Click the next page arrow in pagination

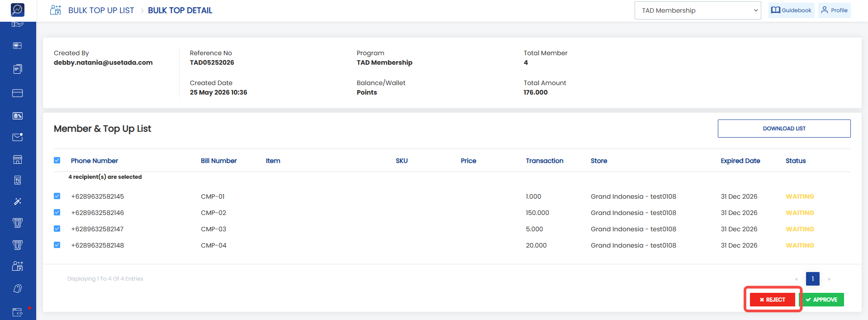(x=829, y=279)
